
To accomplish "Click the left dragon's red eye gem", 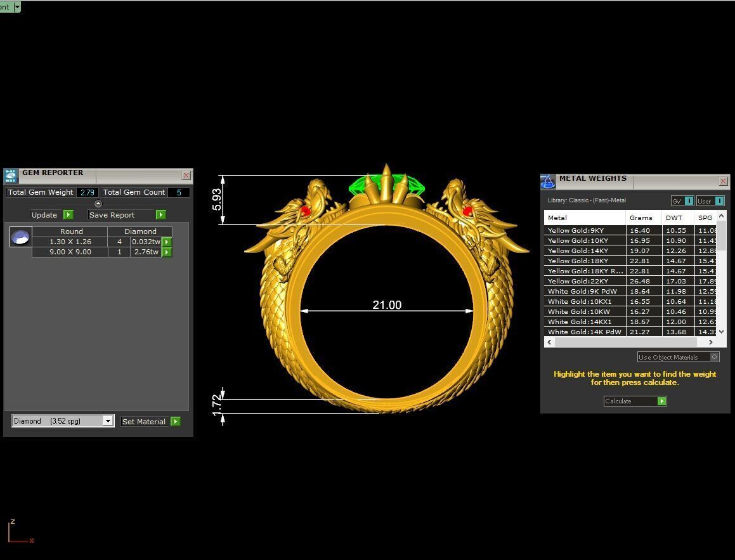I will pyautogui.click(x=304, y=211).
